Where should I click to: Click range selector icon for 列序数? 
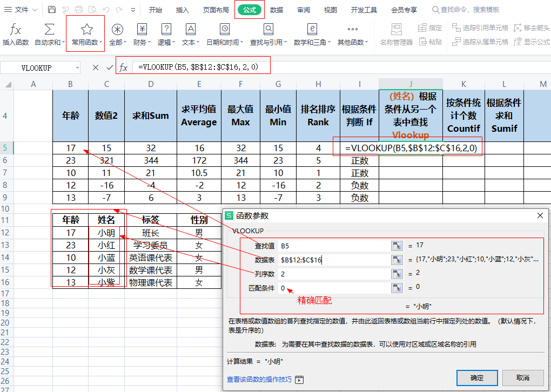(397, 274)
